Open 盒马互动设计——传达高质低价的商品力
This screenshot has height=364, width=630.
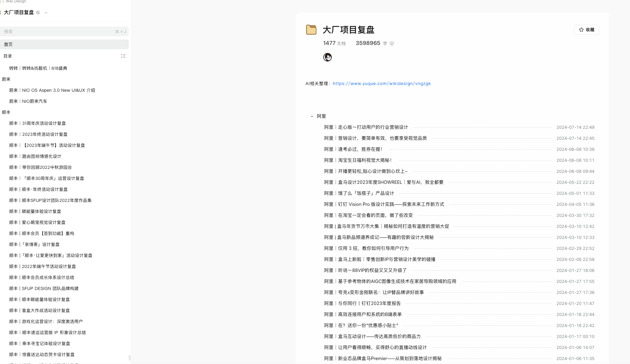tap(372, 336)
